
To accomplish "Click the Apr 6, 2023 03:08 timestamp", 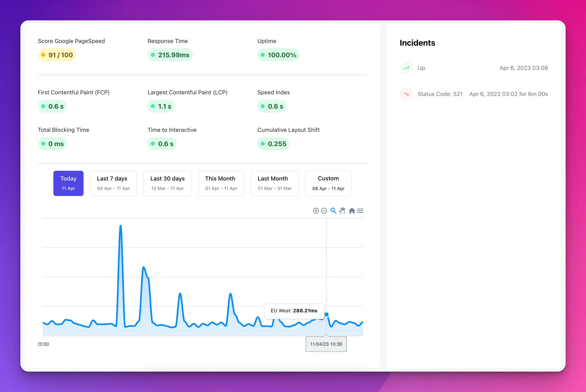I will click(x=523, y=68).
